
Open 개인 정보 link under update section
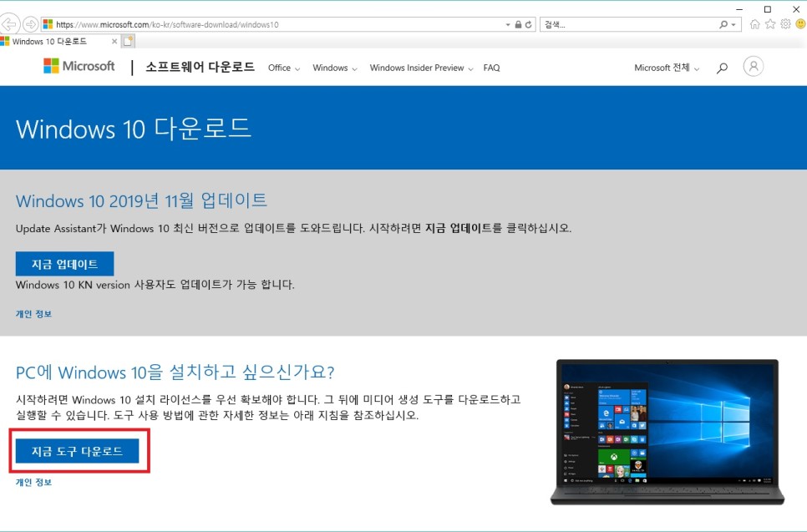[x=33, y=314]
